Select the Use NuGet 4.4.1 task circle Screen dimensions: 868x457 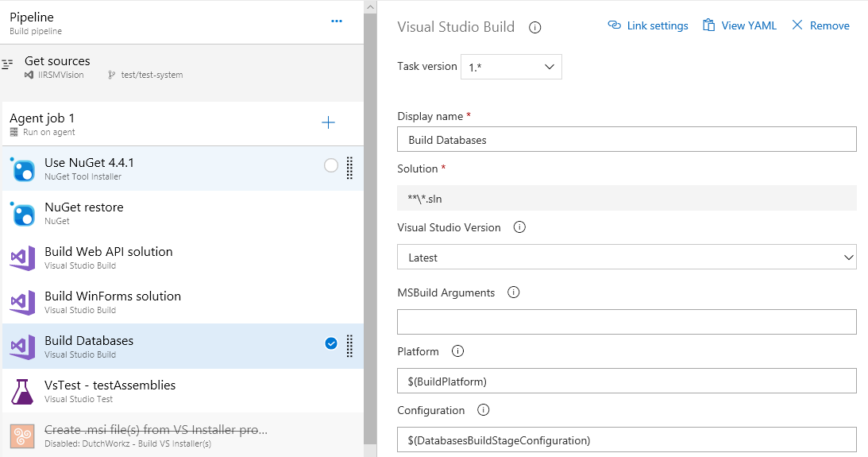point(331,165)
